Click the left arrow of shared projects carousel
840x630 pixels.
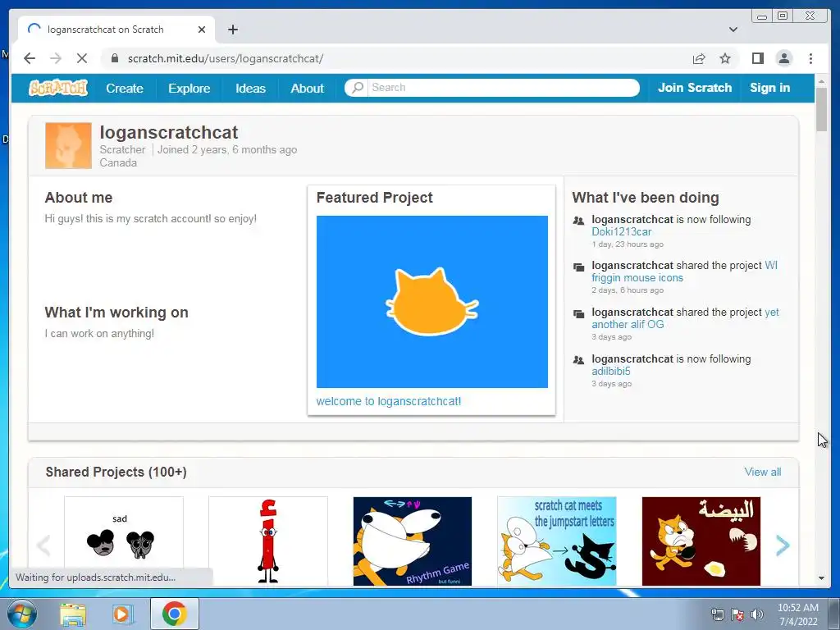click(43, 546)
